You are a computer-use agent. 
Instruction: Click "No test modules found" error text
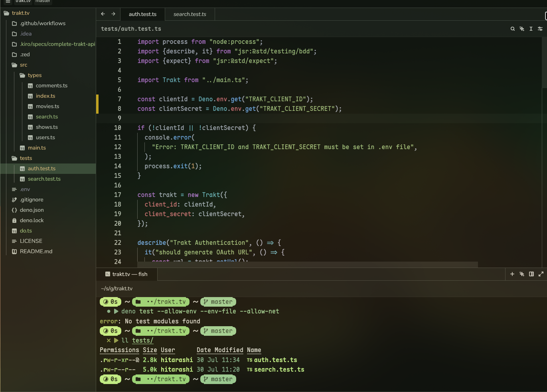click(x=163, y=321)
